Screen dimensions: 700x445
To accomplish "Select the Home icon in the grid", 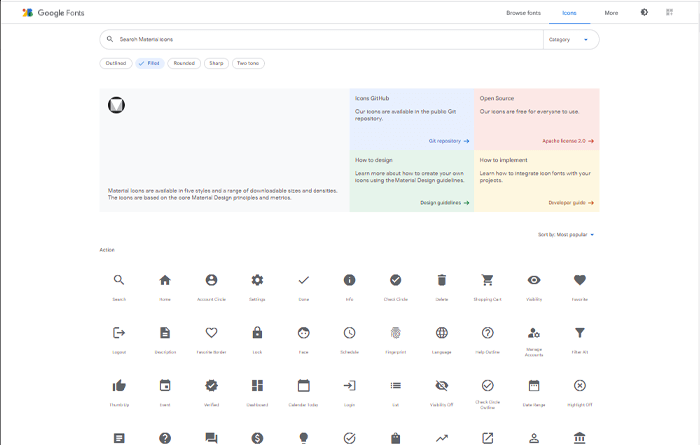I will [165, 280].
